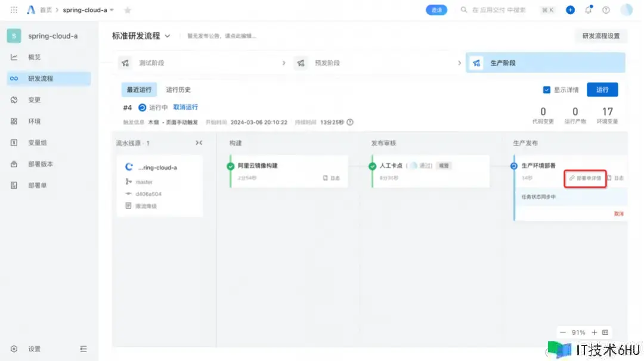Click 取消运行 to cancel the run
The width and height of the screenshot is (644, 361).
(x=185, y=107)
